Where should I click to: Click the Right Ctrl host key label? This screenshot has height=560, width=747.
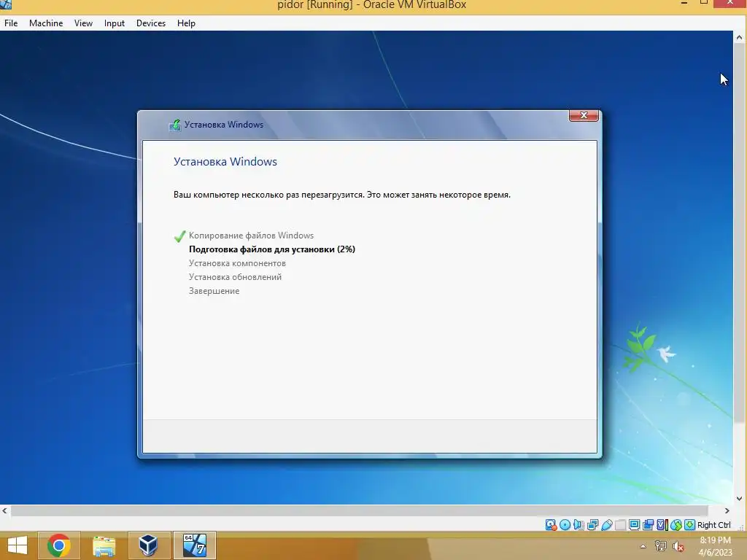tap(713, 525)
